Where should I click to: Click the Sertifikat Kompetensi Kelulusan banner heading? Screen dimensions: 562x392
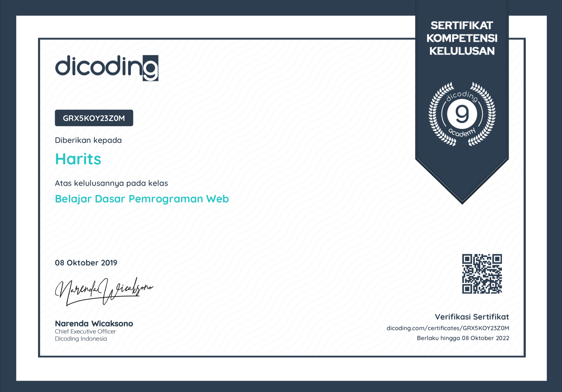coord(462,38)
